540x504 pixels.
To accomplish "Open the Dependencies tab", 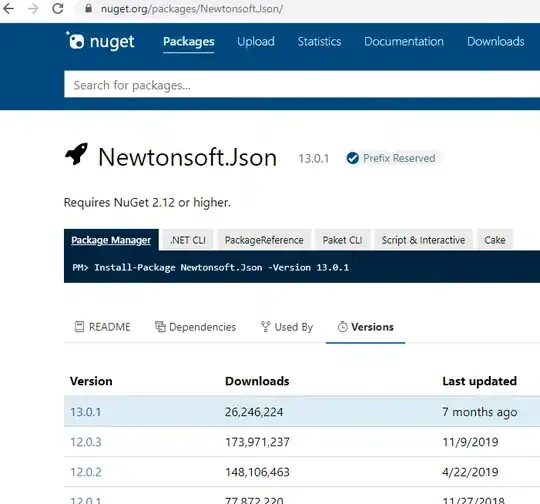I will pyautogui.click(x=196, y=327).
